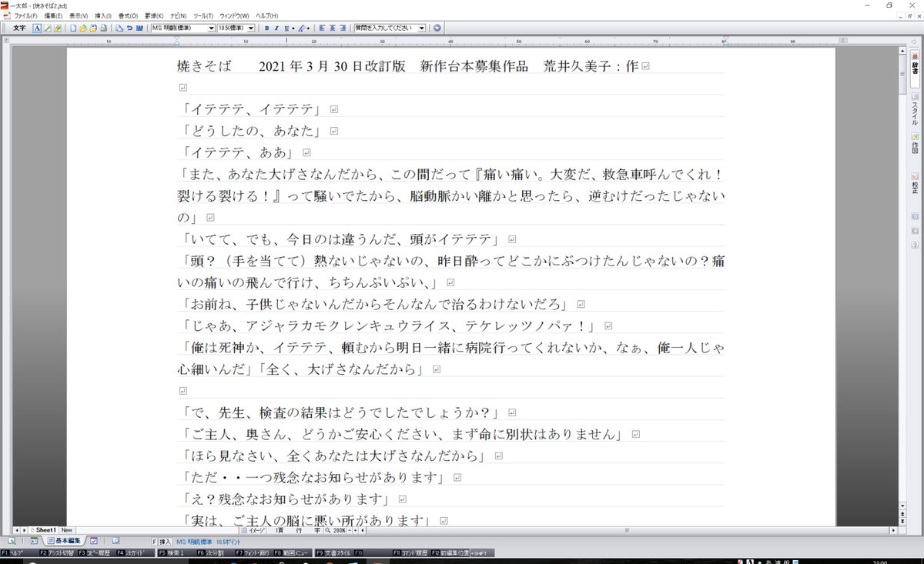The width and height of the screenshot is (924, 564).
Task: Click the F9 文書スタイル function key button
Action: tap(333, 552)
